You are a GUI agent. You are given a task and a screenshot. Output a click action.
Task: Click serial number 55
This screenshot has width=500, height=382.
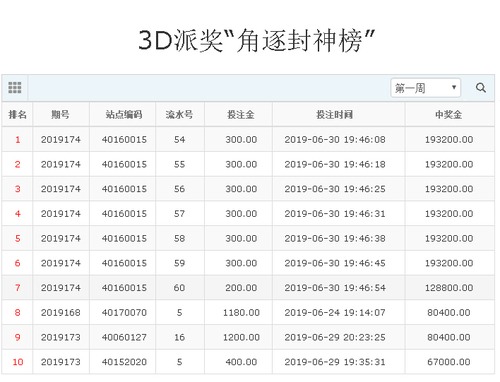coord(179,164)
